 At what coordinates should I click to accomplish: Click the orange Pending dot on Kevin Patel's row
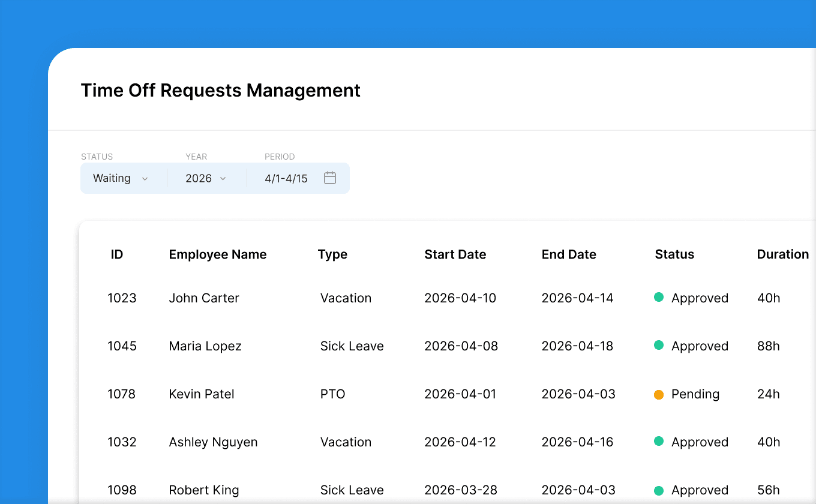click(659, 394)
